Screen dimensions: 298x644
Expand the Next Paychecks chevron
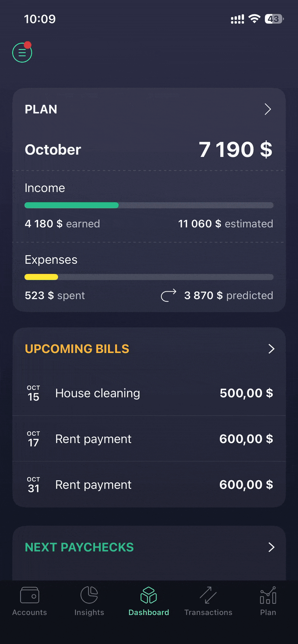click(x=271, y=547)
